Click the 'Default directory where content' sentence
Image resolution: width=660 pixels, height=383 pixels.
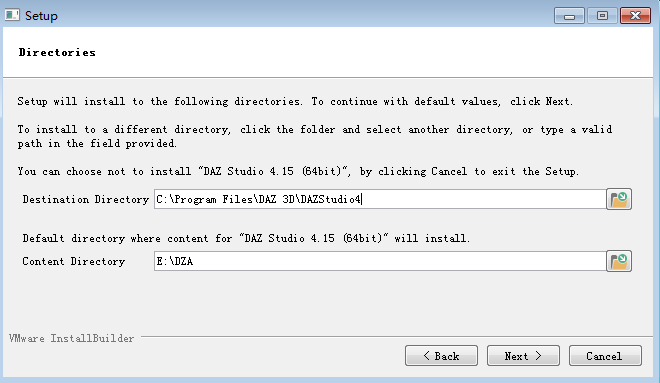[246, 238]
